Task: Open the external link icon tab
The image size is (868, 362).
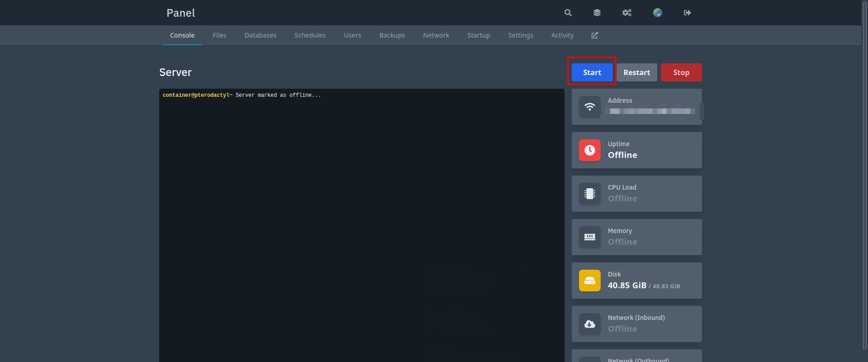Action: click(595, 35)
